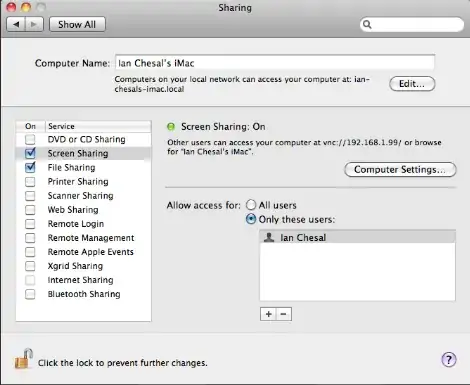470x385 pixels.
Task: Click the Show All button
Action: point(77,24)
